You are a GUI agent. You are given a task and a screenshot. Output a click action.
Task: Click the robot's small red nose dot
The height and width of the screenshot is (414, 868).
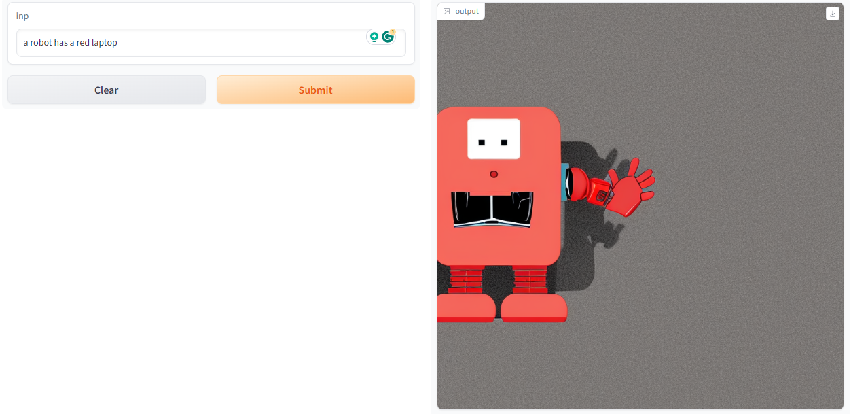click(493, 174)
